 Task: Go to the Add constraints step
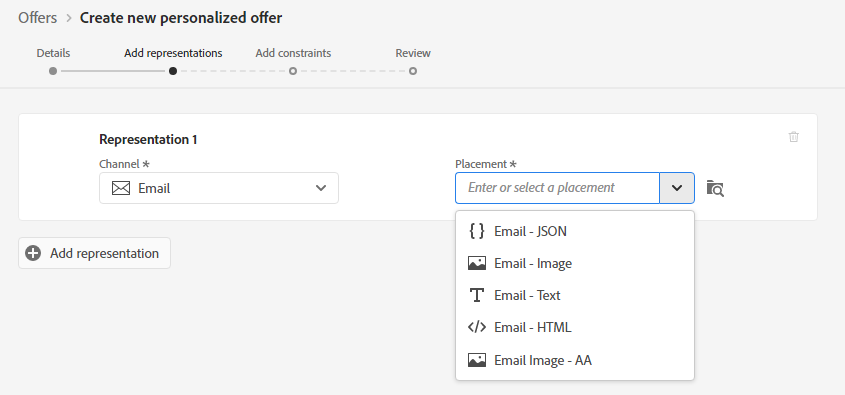[293, 53]
